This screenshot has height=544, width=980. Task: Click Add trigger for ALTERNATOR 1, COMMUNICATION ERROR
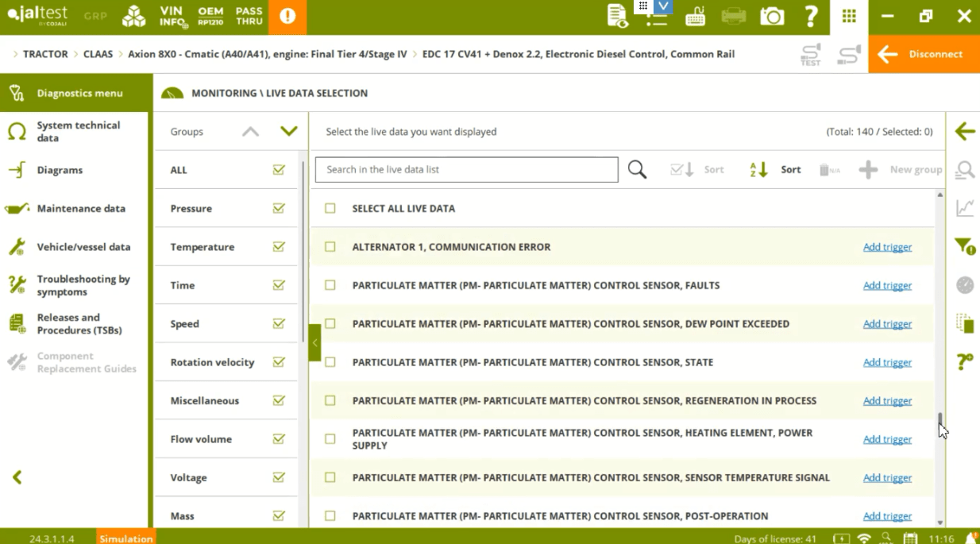pyautogui.click(x=887, y=247)
